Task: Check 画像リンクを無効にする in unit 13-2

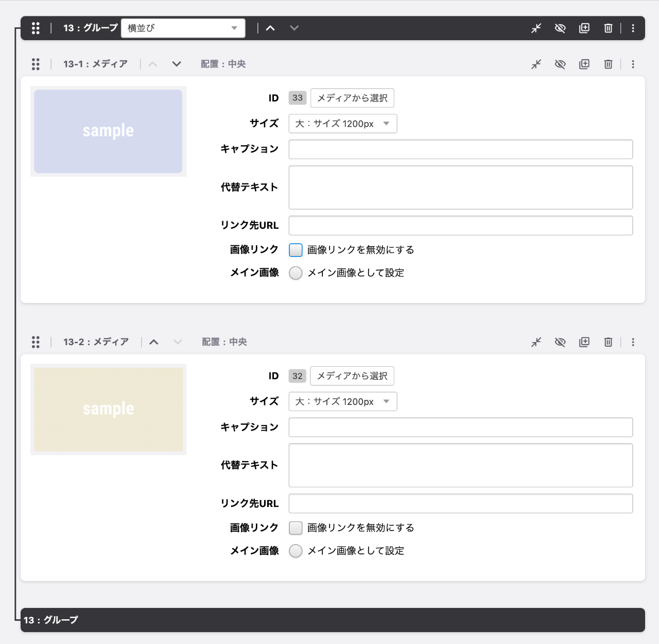Action: tap(296, 528)
